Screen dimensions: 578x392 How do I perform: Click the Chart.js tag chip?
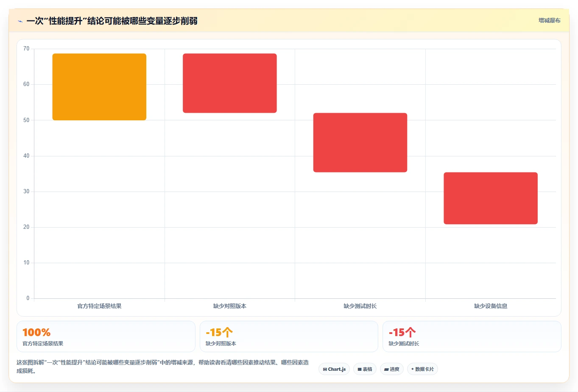tap(334, 369)
